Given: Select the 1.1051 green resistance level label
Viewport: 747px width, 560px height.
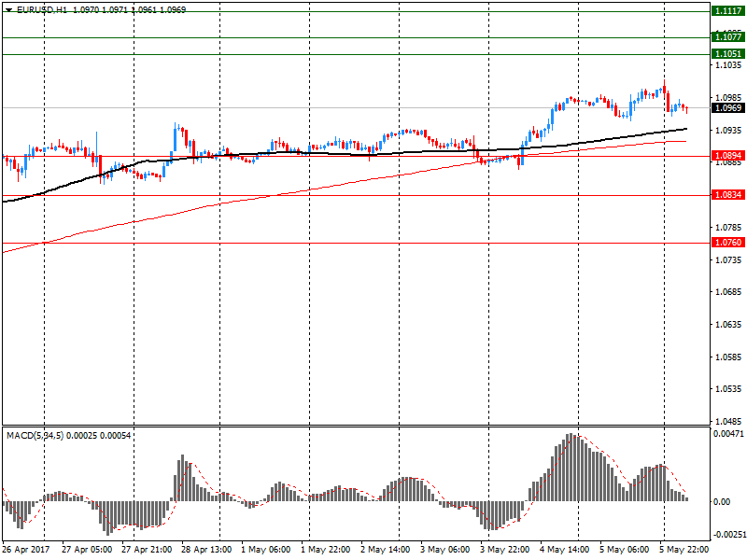Looking at the screenshot, I should [x=728, y=54].
